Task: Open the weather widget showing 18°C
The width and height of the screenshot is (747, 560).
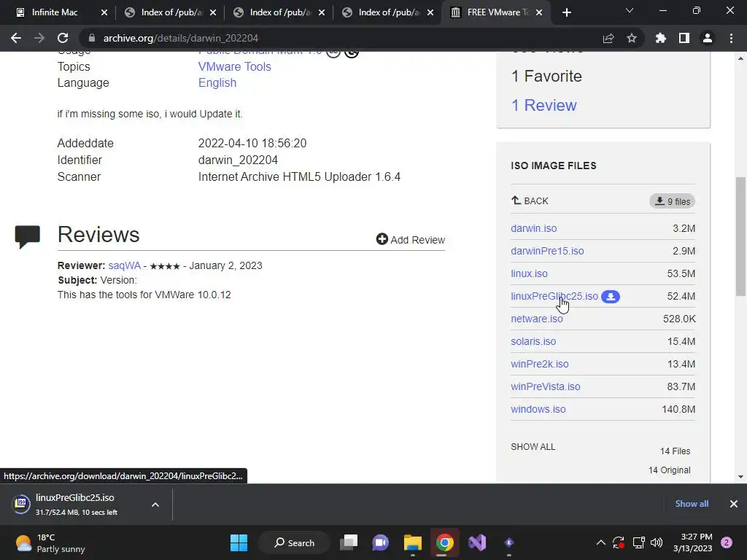Action: point(50,542)
